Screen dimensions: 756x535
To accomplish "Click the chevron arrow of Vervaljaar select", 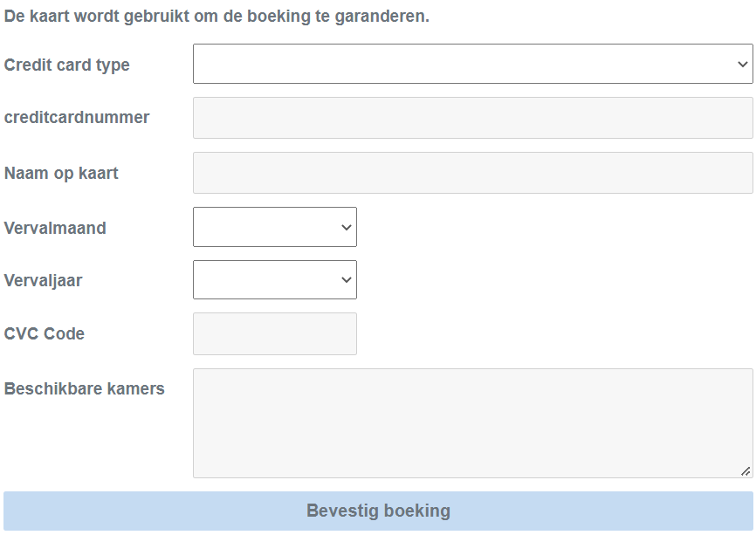I will (x=347, y=279).
